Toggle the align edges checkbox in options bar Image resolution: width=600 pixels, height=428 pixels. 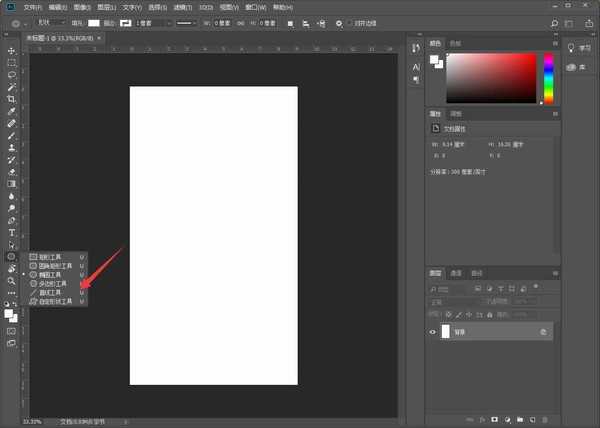point(348,22)
